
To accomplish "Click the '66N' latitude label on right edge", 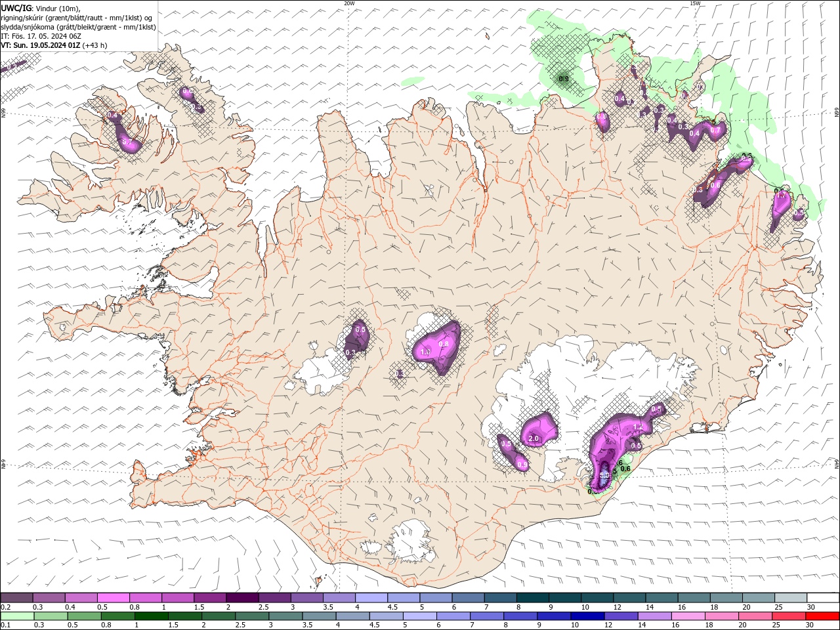I will click(837, 113).
